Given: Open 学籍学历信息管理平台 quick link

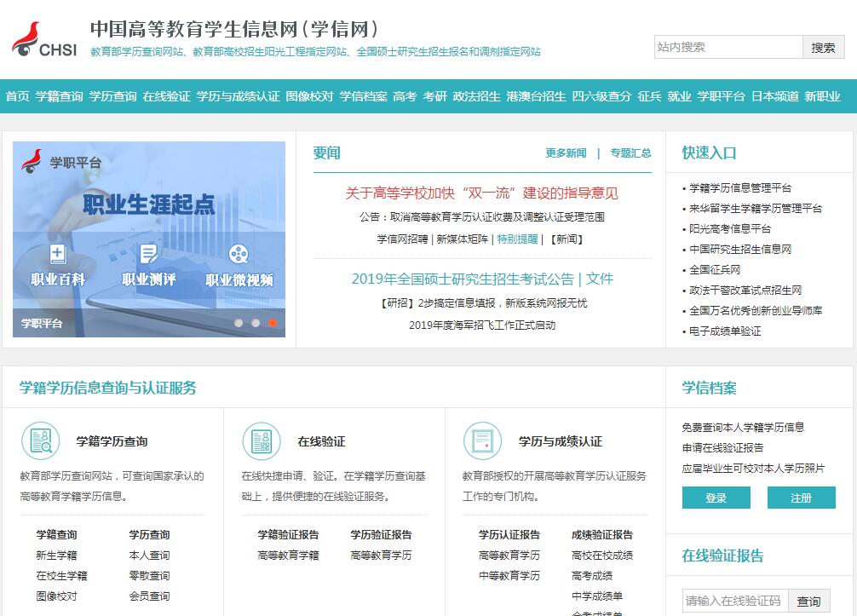Looking at the screenshot, I should click(x=740, y=188).
